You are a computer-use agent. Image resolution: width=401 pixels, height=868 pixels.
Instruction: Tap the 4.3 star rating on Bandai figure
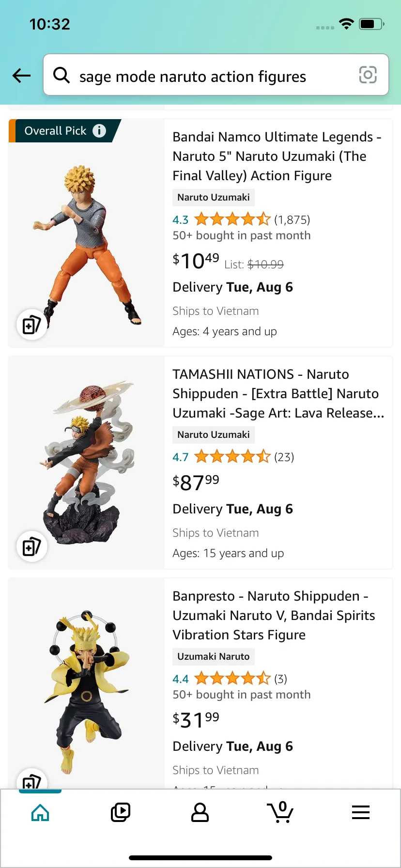[232, 219]
